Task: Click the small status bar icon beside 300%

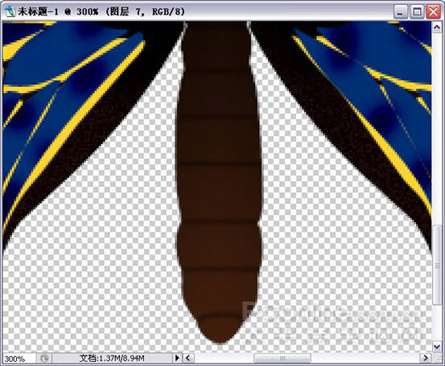Action: click(x=44, y=358)
